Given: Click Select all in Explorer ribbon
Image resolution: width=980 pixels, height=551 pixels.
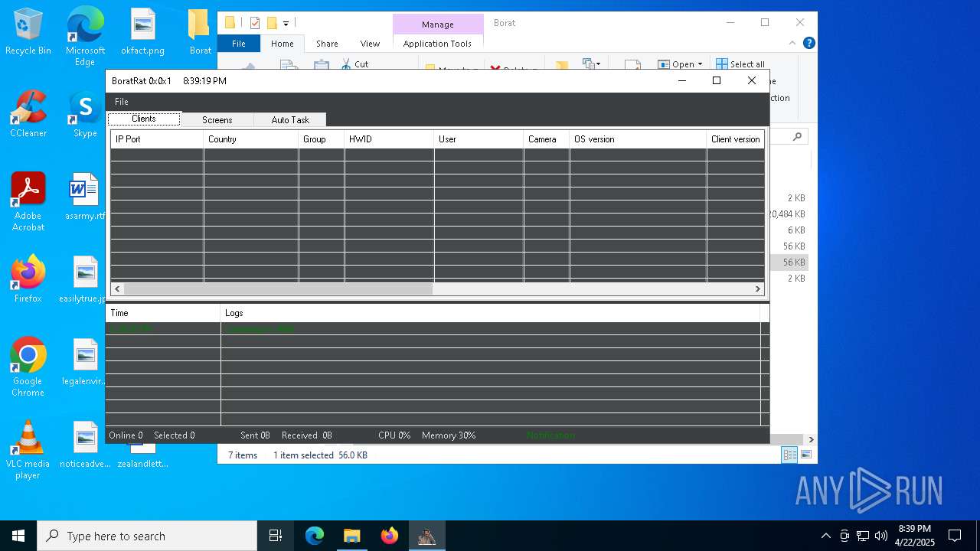Looking at the screenshot, I should click(x=740, y=64).
